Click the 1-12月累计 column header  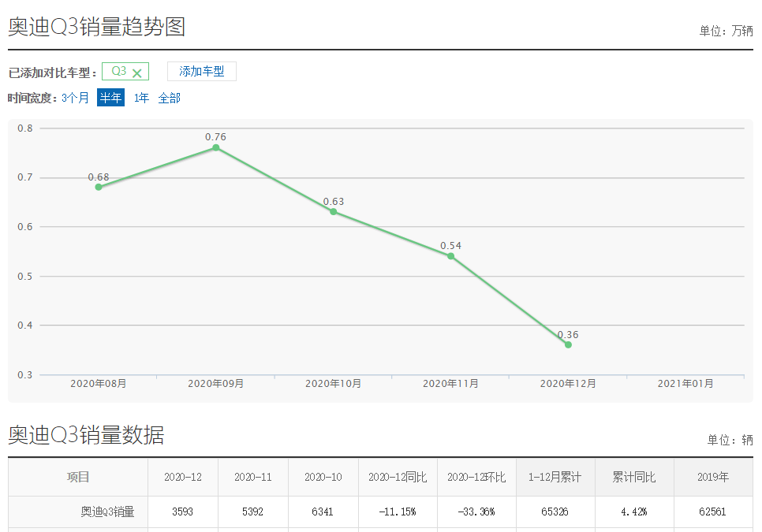coord(555,477)
